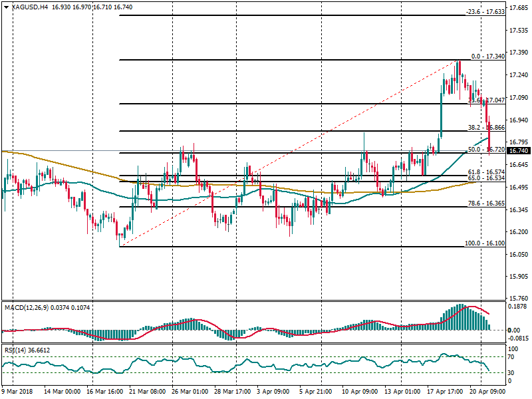
Task: Click the 9 Mar 2018 date label
Action: 17,392
